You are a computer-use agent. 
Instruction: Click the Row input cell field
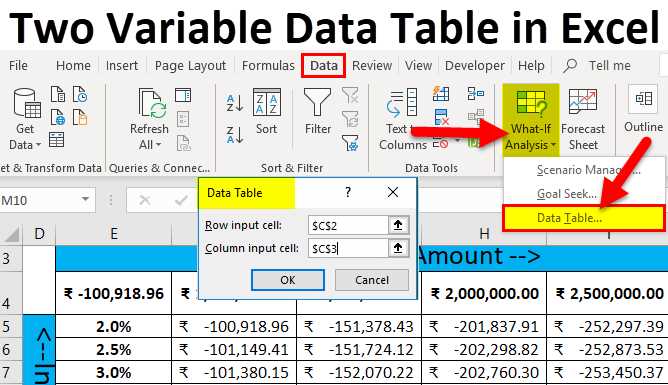pos(348,225)
